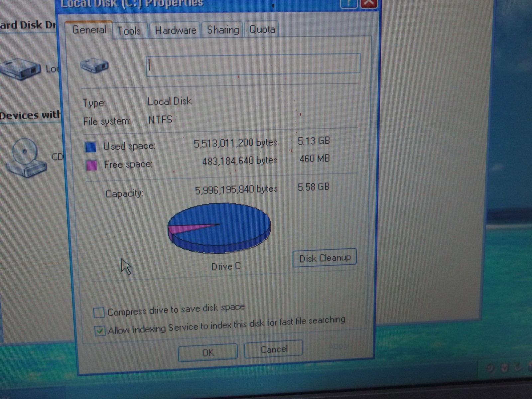Image resolution: width=532 pixels, height=399 pixels.
Task: Open the Hardware tab
Action: [175, 31]
